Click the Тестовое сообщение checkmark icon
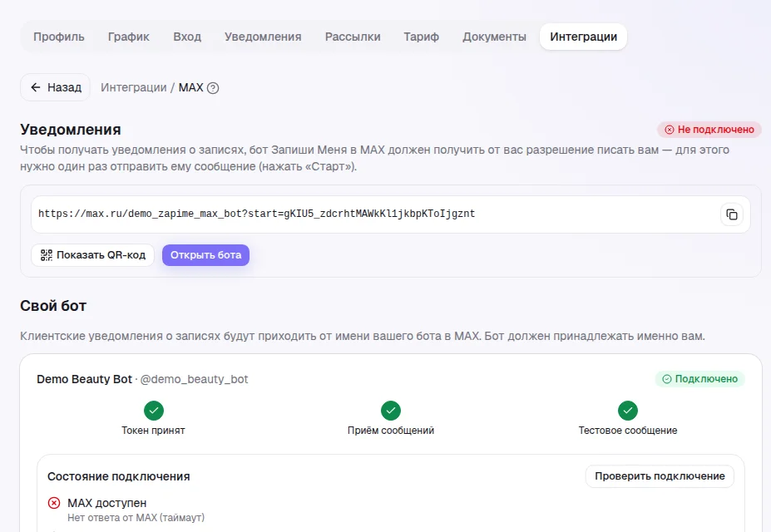This screenshot has height=532, width=771. (x=628, y=410)
